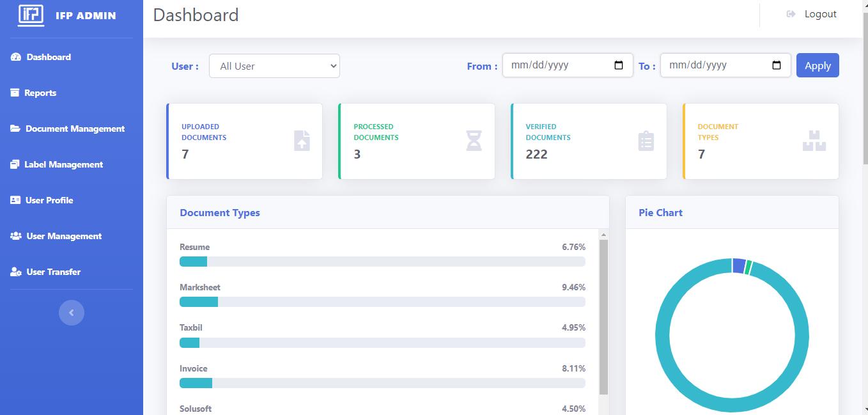This screenshot has height=415, width=868.
Task: Navigate to Label Management
Action: click(63, 164)
